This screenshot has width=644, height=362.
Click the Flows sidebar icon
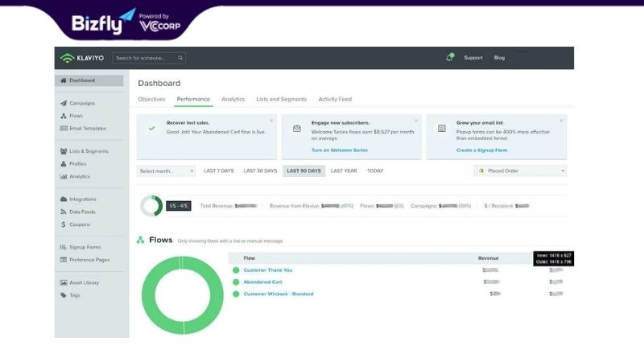pyautogui.click(x=64, y=116)
